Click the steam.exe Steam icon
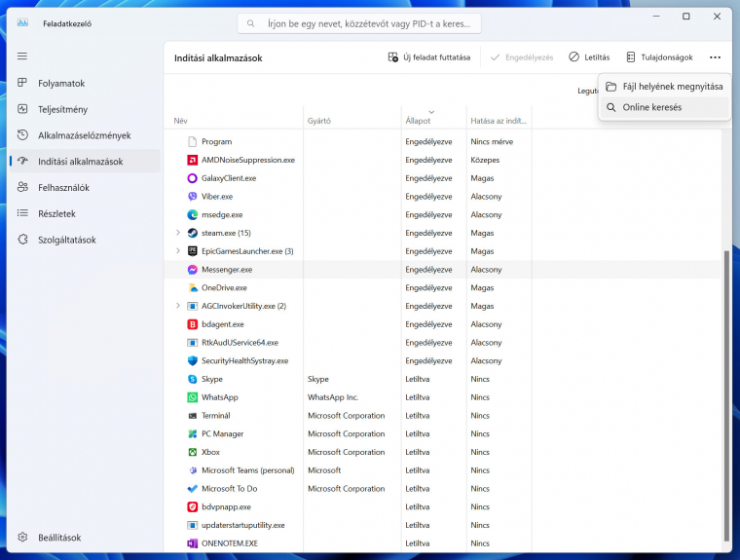Image resolution: width=740 pixels, height=560 pixels. (x=192, y=234)
